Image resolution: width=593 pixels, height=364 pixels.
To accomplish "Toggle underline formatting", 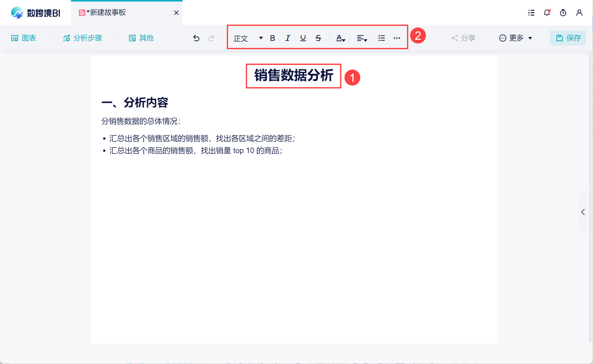I will [303, 38].
